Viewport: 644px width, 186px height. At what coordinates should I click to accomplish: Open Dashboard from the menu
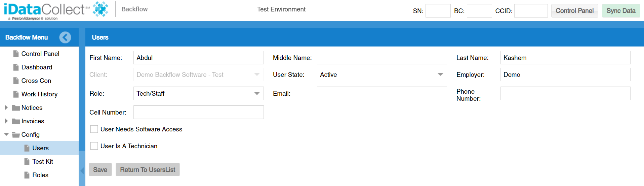pyautogui.click(x=37, y=67)
